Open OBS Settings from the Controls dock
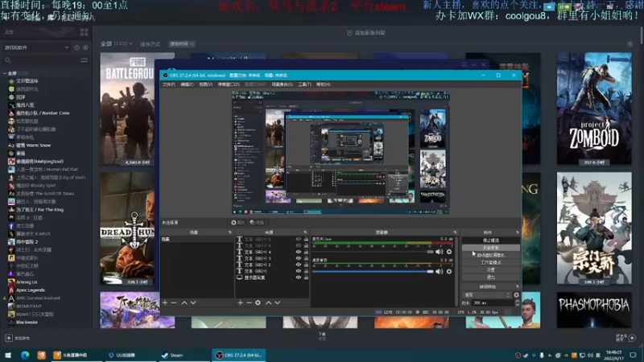 coord(491,269)
